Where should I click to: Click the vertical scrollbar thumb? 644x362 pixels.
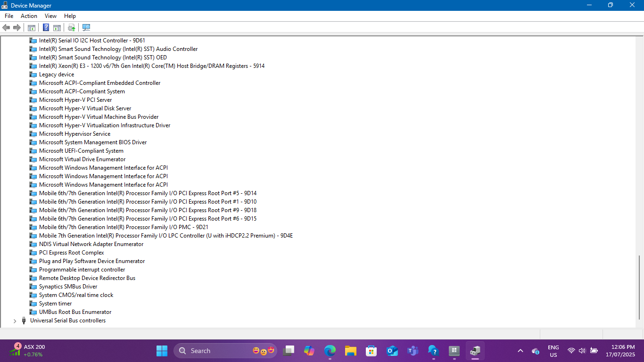click(640, 287)
